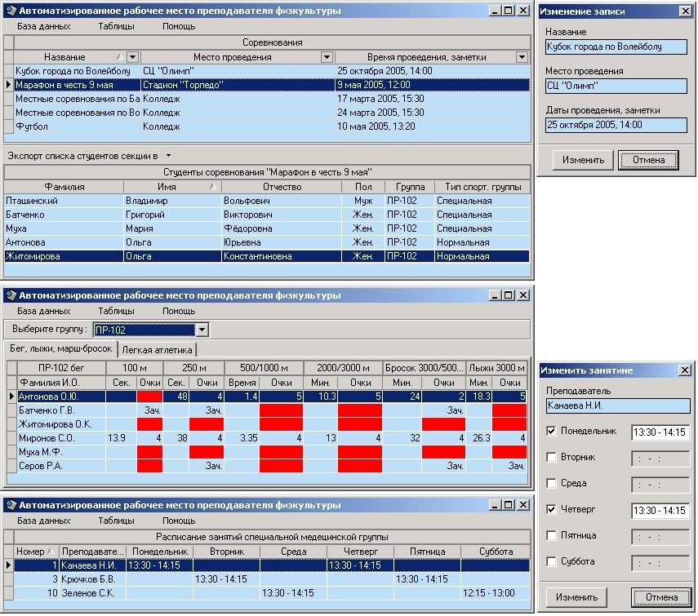
Task: Open База данных menu in the ПР-102 grades window
Action: [x=43, y=311]
